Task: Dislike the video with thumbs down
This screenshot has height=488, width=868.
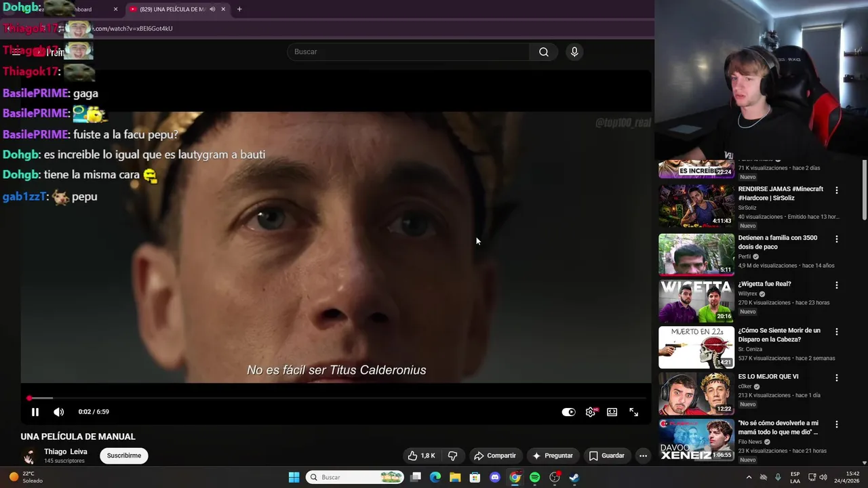Action: click(x=453, y=455)
